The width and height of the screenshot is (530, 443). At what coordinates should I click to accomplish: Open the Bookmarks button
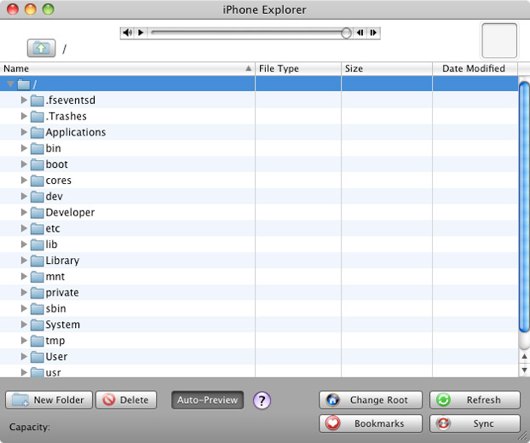[371, 424]
